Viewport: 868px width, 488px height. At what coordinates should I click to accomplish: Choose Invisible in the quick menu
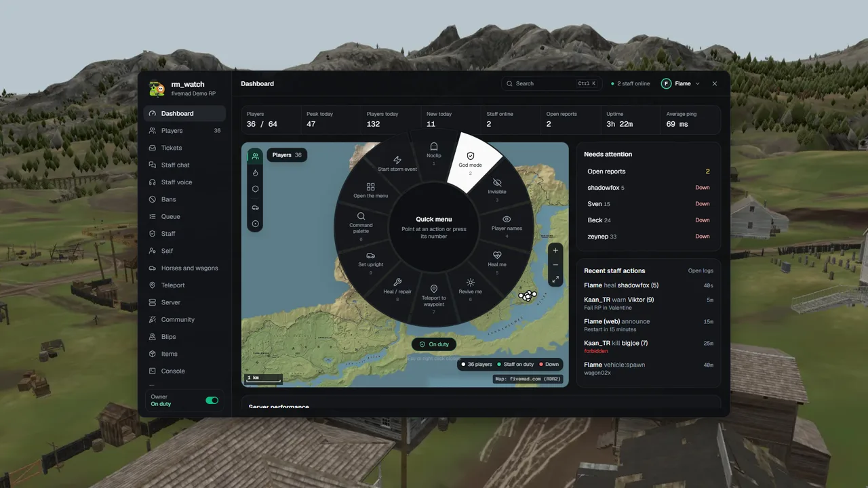tap(497, 190)
